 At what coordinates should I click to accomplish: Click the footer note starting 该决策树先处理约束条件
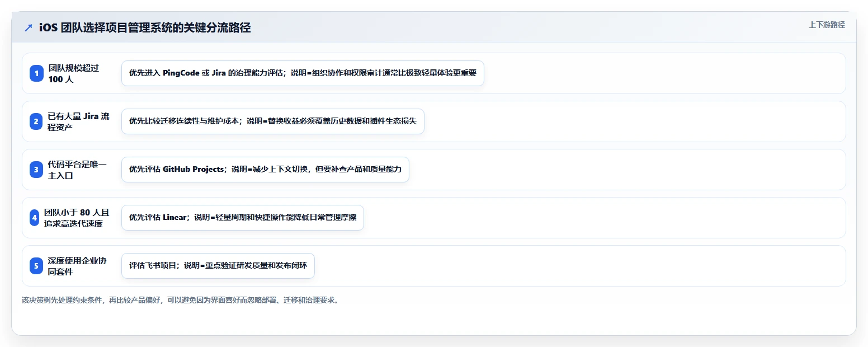[x=180, y=300]
